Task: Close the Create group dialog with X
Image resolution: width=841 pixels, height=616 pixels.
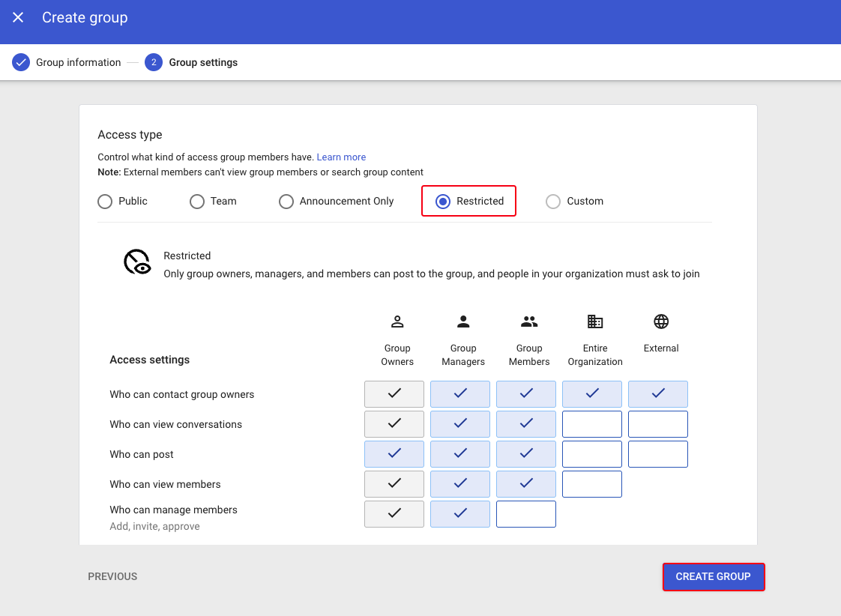Action: pos(18,17)
